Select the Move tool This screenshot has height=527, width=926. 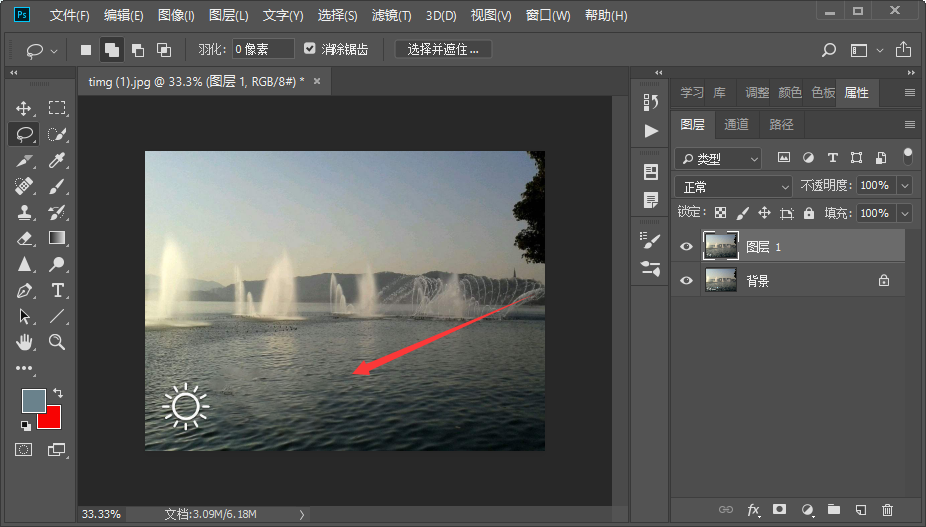coord(25,108)
